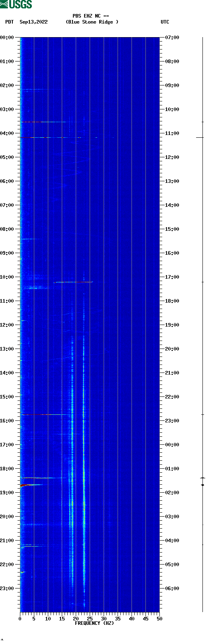Click the 50 Hz frequency tick label

coord(159,619)
